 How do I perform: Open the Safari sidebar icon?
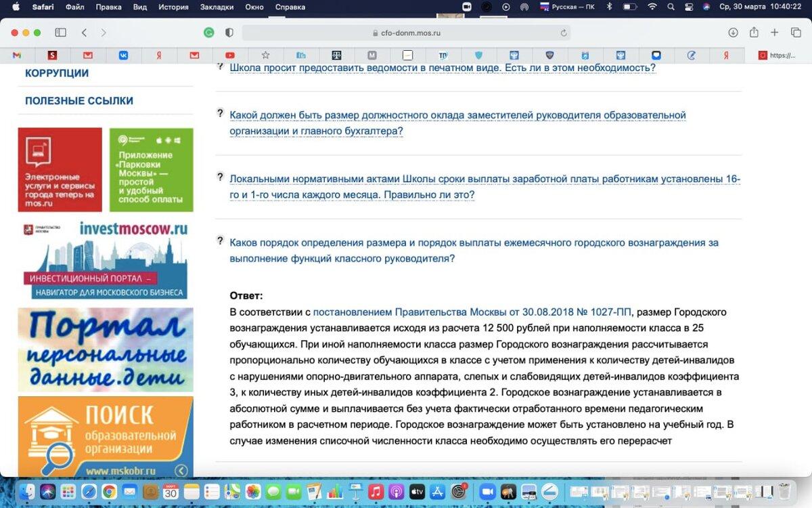(x=60, y=32)
